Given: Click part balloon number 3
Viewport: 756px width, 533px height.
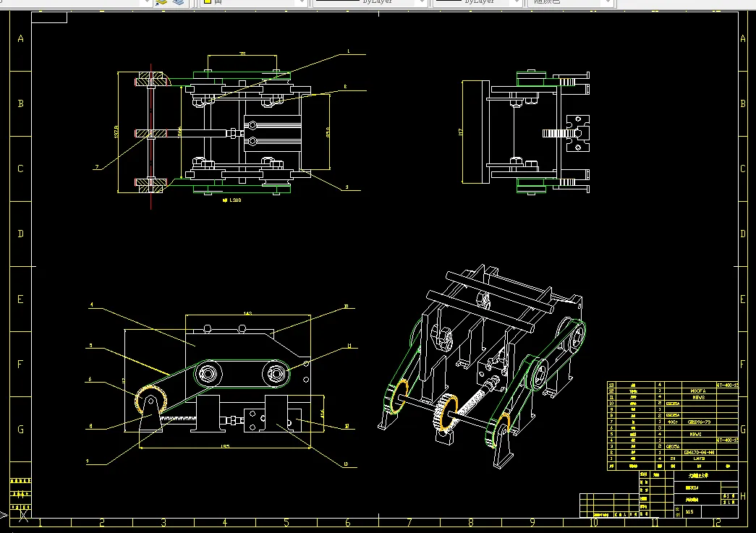Looking at the screenshot, I should [x=347, y=187].
